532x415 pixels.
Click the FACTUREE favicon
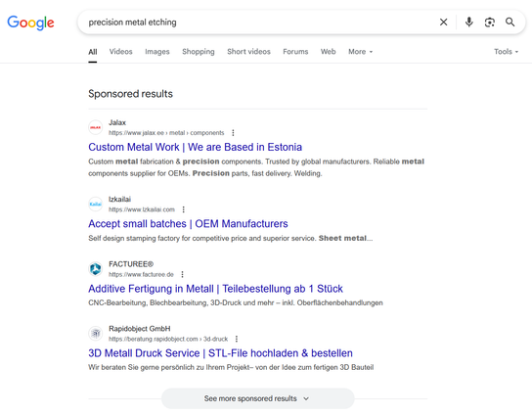[x=96, y=269]
